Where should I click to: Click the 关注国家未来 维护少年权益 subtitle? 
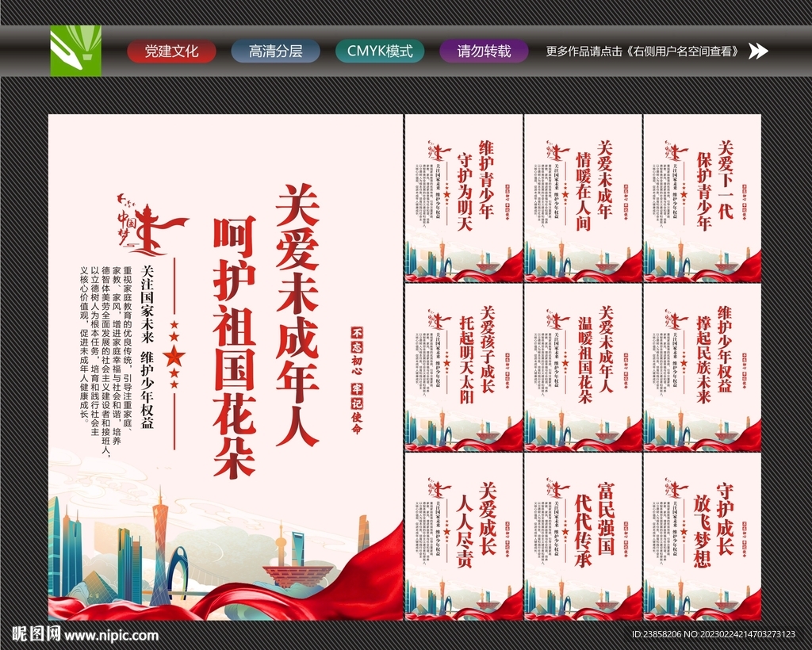tap(147, 346)
